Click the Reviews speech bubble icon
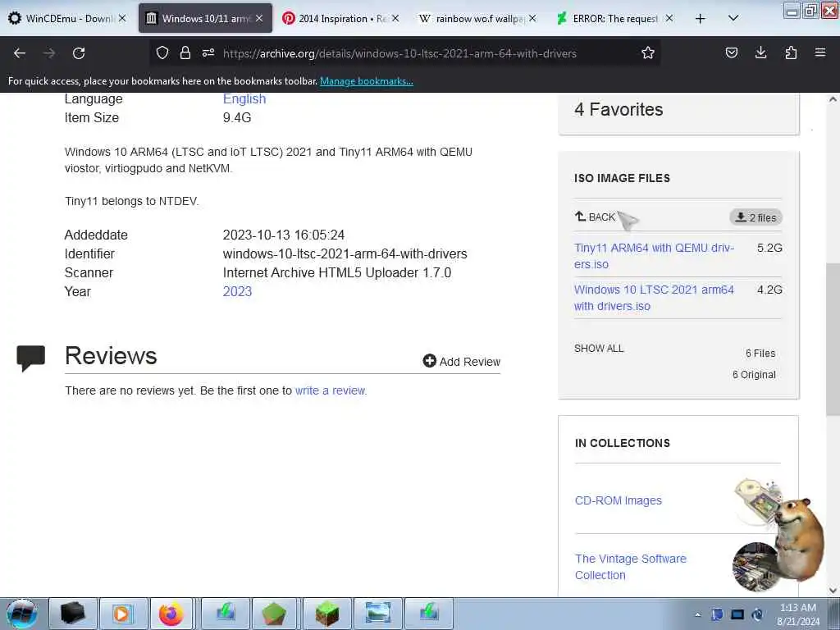 point(31,358)
